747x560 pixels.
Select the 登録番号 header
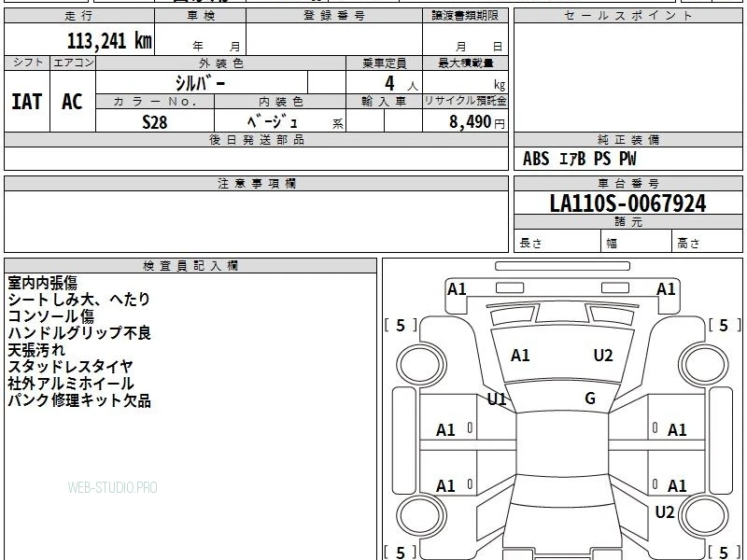[334, 16]
